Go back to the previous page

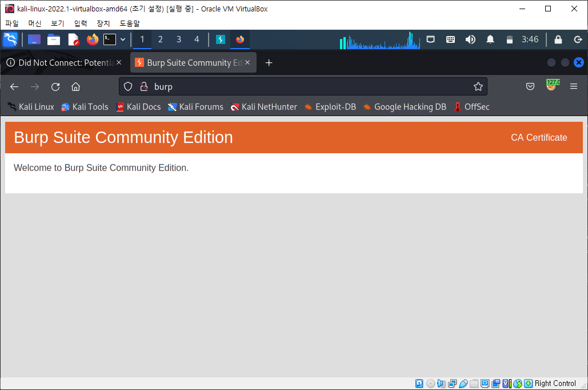click(x=14, y=87)
